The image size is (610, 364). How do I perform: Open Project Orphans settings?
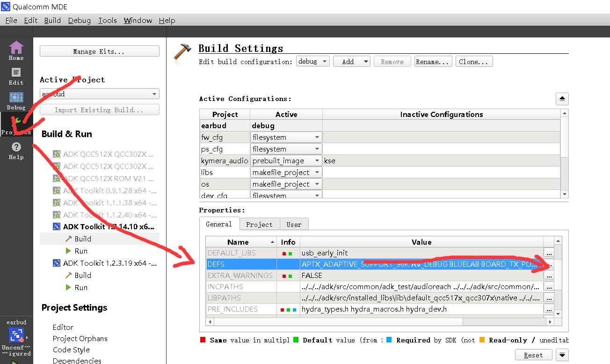[80, 338]
